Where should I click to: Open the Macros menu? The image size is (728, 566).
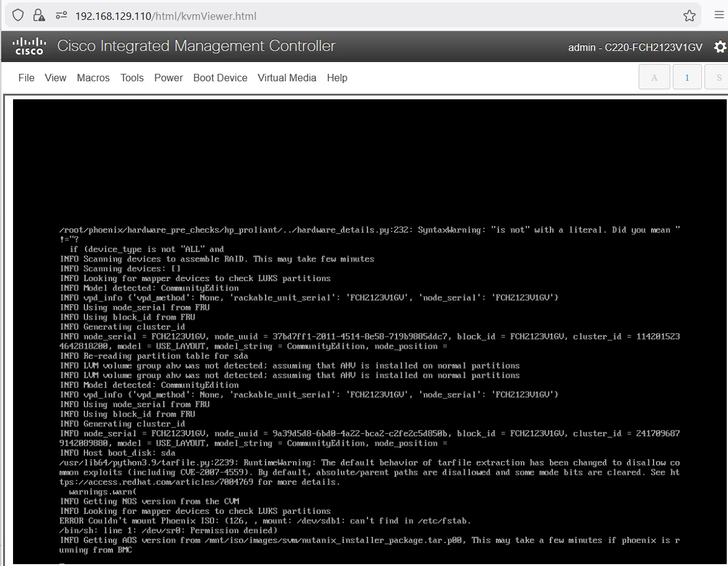[x=93, y=78]
